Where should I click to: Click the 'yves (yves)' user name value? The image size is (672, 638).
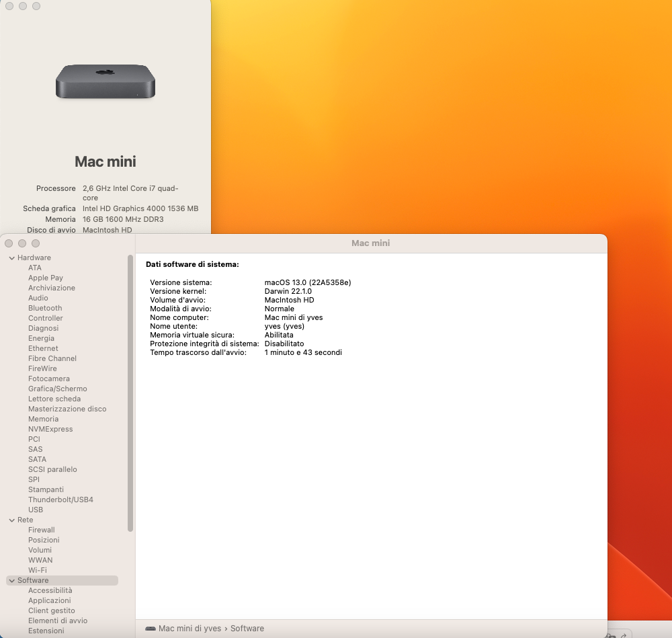284,326
